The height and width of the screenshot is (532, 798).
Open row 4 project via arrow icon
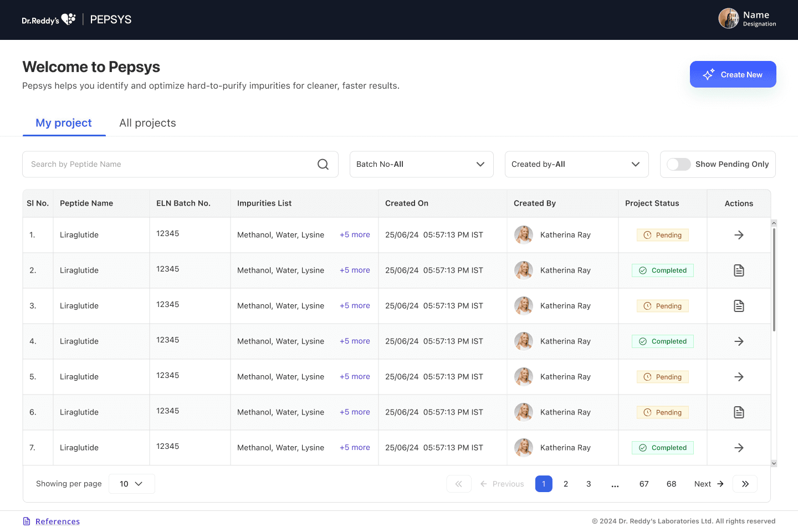(x=739, y=341)
